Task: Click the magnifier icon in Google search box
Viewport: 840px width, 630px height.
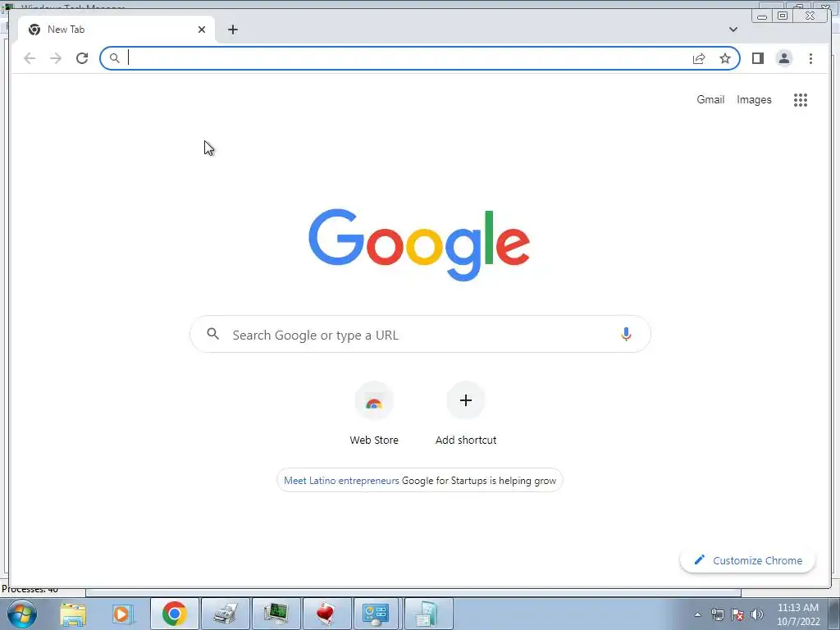Action: click(212, 335)
